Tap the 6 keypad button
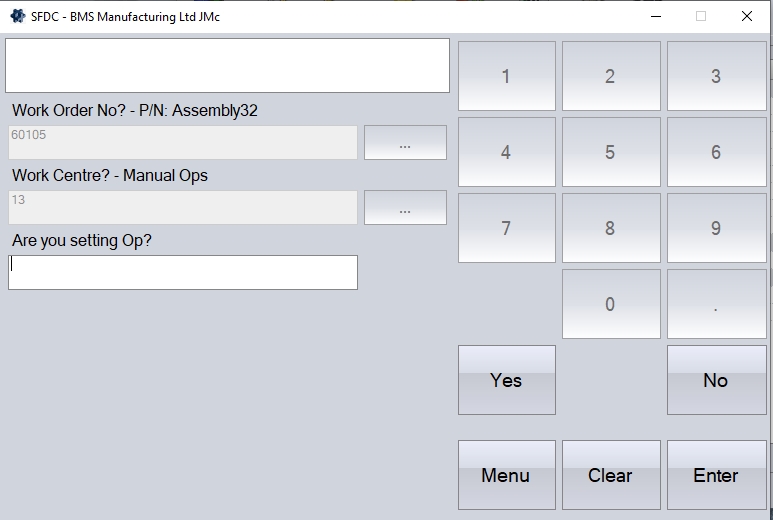Image resolution: width=773 pixels, height=520 pixels. click(x=715, y=152)
